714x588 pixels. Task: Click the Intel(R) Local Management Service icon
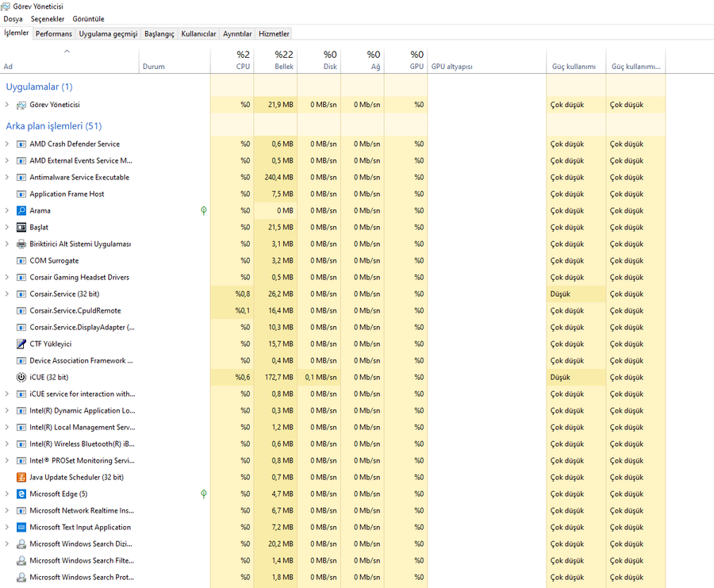21,427
